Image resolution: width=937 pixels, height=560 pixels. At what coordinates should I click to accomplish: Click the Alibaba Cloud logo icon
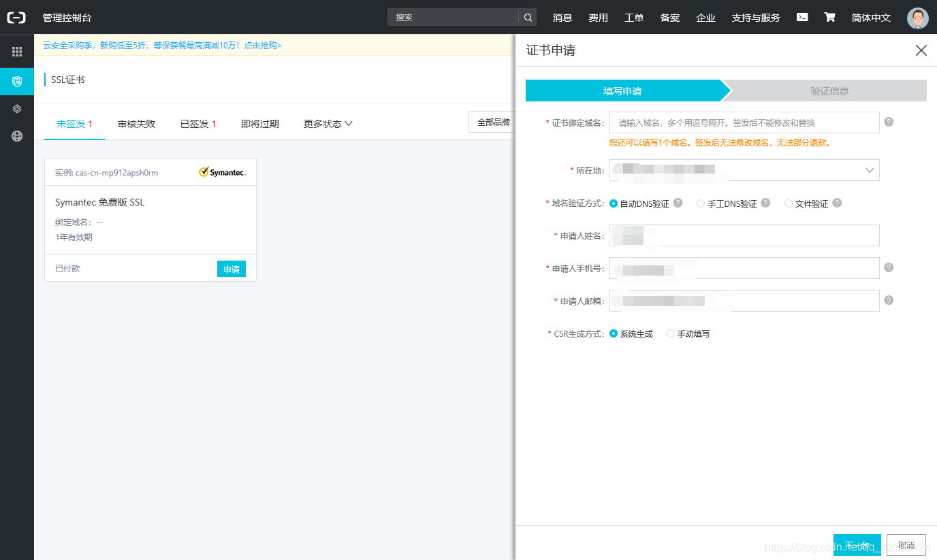point(16,17)
